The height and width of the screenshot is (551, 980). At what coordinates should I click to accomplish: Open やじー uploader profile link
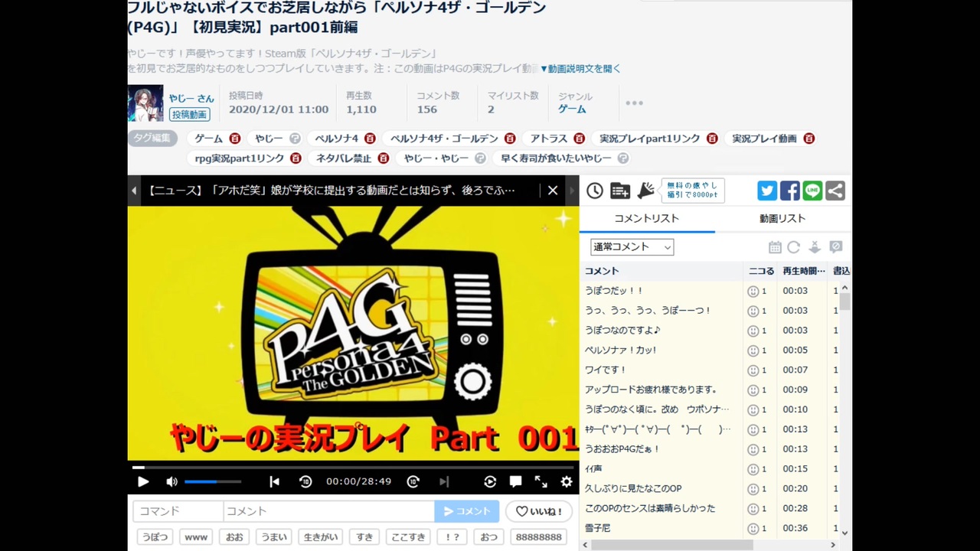click(x=191, y=98)
